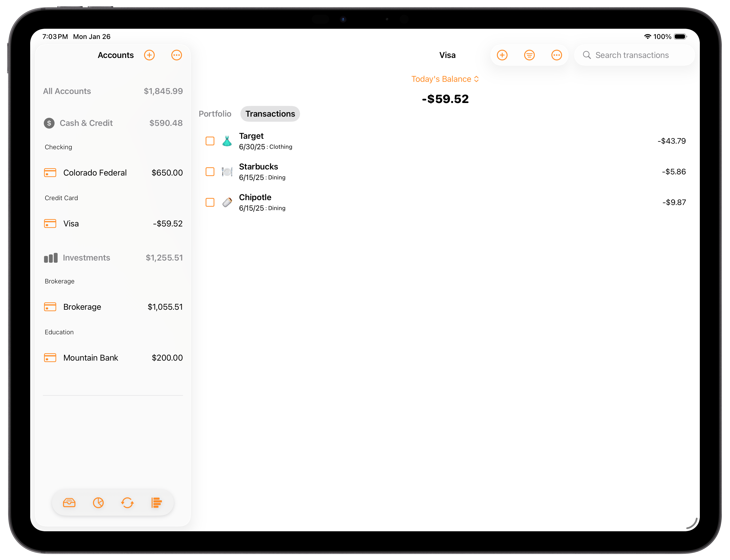The width and height of the screenshot is (730, 560).
Task: Check the Target transaction checkbox
Action: 210,141
